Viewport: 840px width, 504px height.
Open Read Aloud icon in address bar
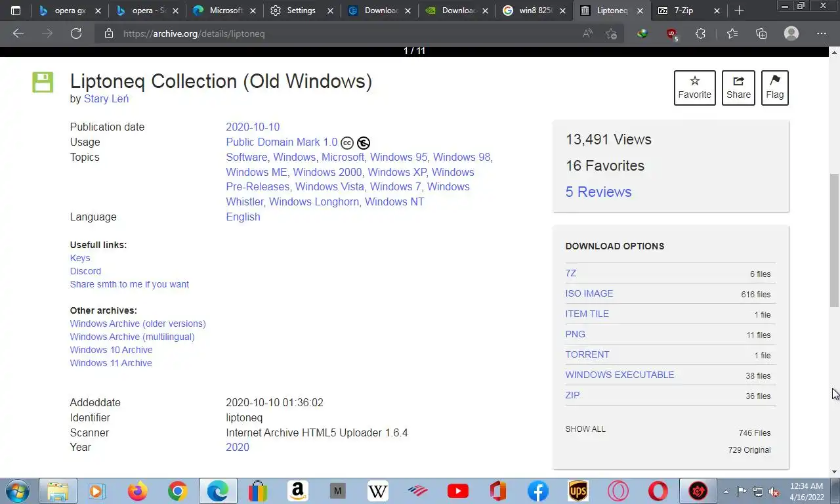point(587,33)
